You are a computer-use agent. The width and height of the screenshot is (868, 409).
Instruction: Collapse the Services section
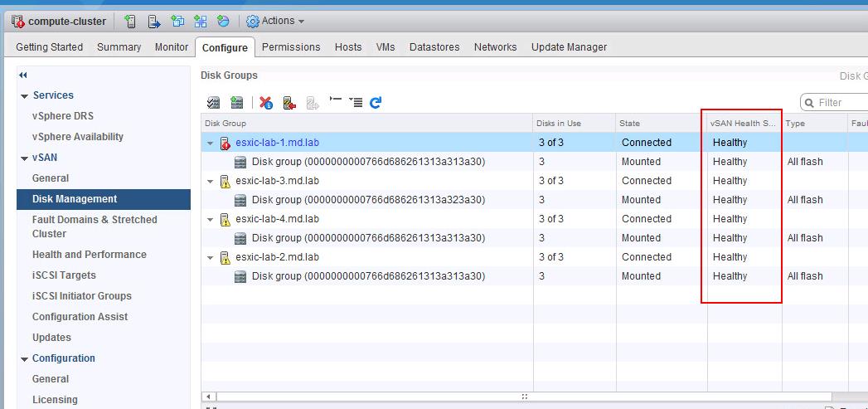(24, 96)
